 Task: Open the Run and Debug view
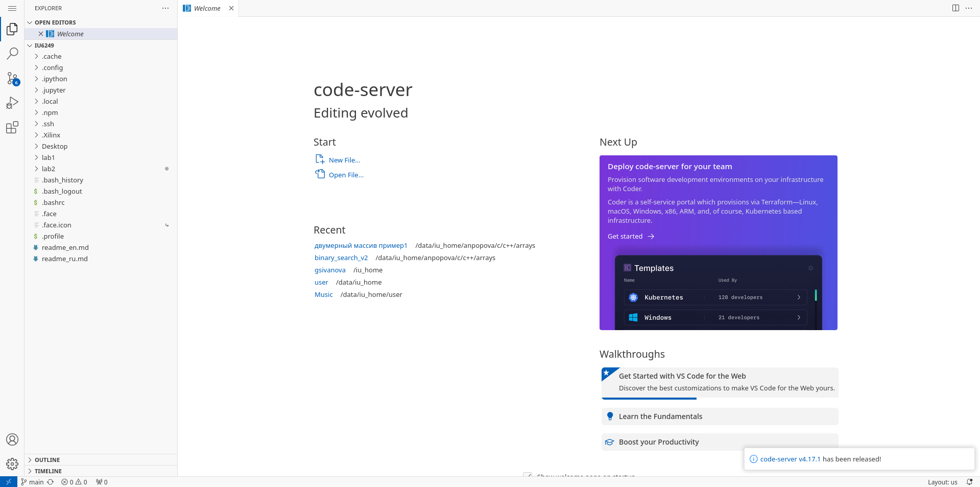(12, 103)
